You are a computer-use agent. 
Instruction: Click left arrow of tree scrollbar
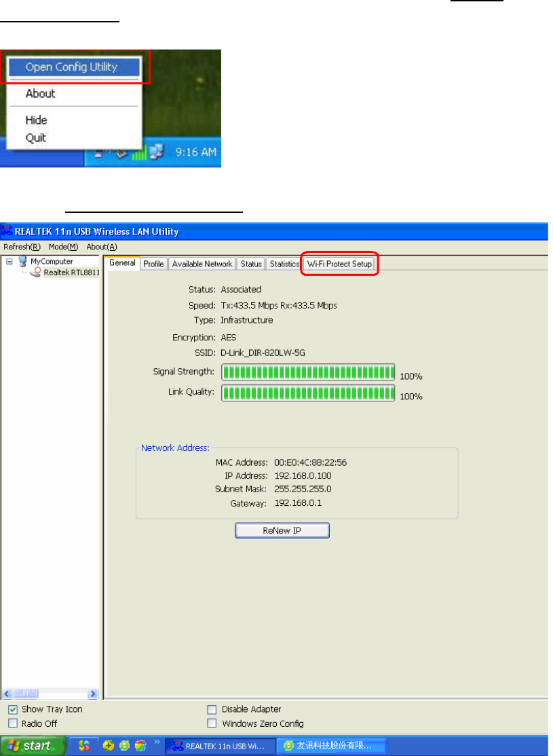7,694
